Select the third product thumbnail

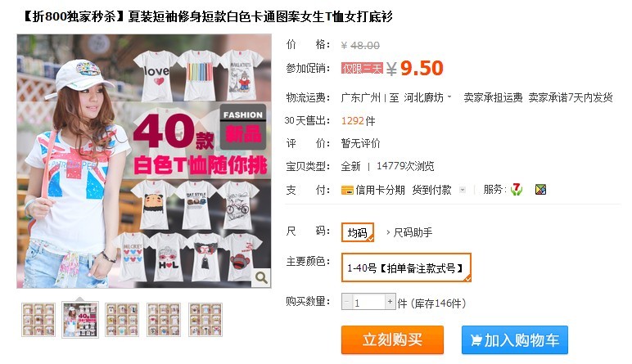point(122,320)
